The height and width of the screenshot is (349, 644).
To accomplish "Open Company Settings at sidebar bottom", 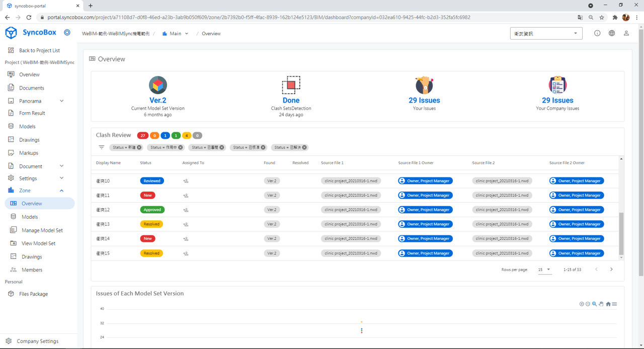I will (x=39, y=341).
